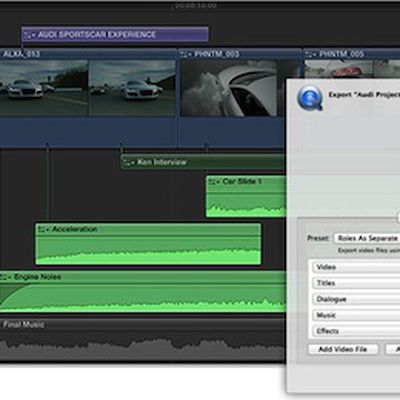Open the clip menu icon on AUDI SPORTSCAR EXPERIENCE title

[30, 35]
